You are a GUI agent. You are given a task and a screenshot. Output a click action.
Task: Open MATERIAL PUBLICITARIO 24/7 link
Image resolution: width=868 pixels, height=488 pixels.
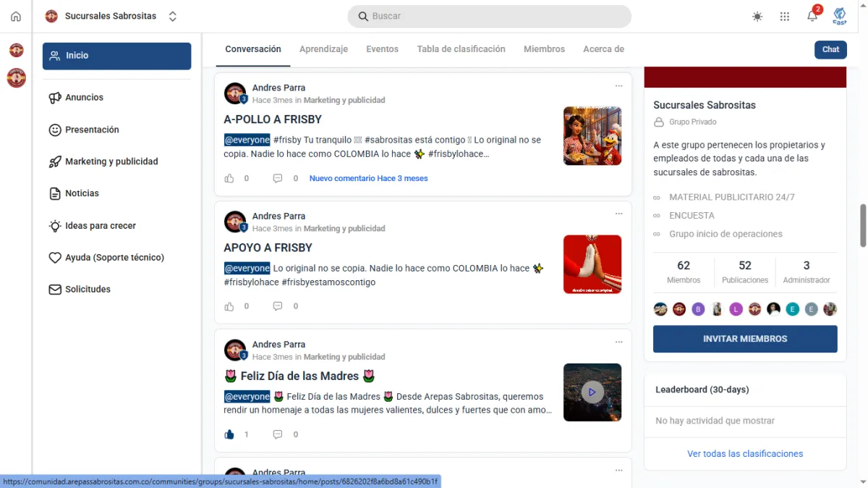(732, 197)
